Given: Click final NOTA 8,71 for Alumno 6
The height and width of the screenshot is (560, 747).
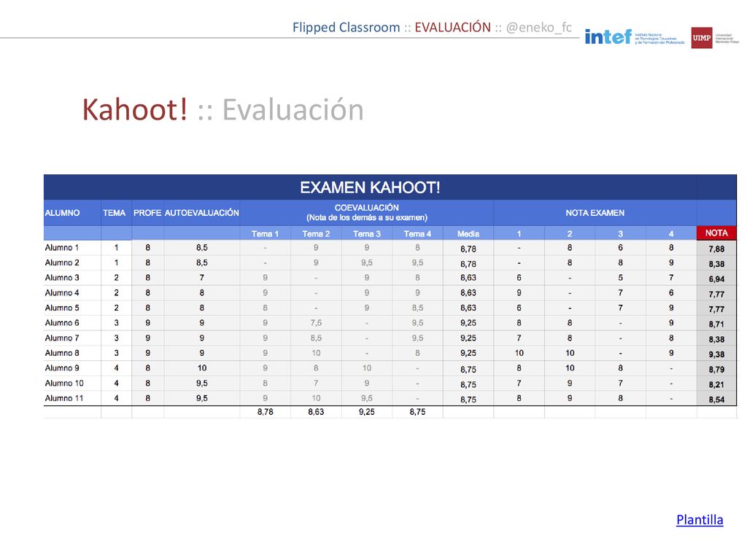Looking at the screenshot, I should (716, 324).
